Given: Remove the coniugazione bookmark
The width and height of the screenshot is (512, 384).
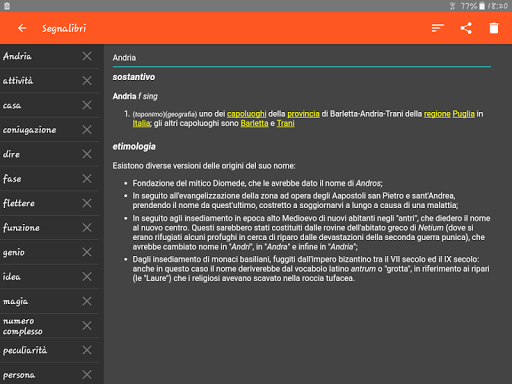Looking at the screenshot, I should tap(87, 130).
